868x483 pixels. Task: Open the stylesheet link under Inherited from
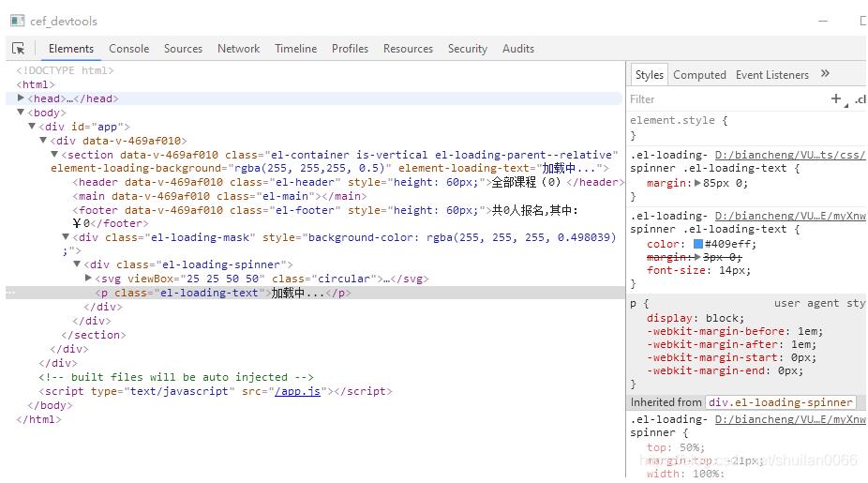[x=790, y=420]
